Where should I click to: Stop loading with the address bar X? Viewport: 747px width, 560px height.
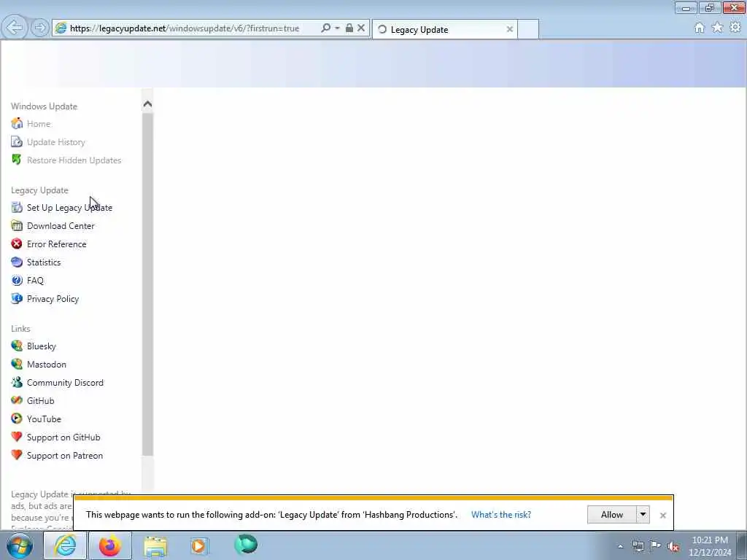[361, 28]
